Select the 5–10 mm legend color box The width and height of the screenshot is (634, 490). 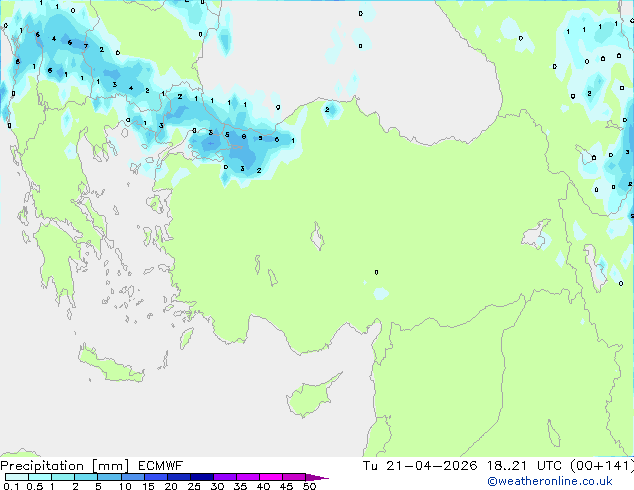click(x=109, y=477)
